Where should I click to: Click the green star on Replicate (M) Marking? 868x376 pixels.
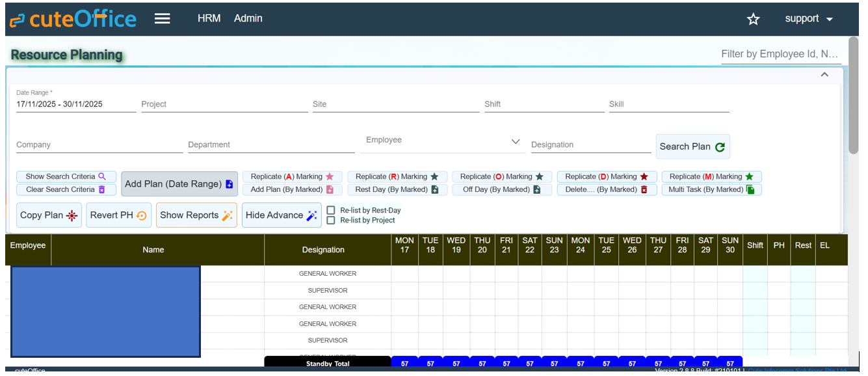coord(749,176)
